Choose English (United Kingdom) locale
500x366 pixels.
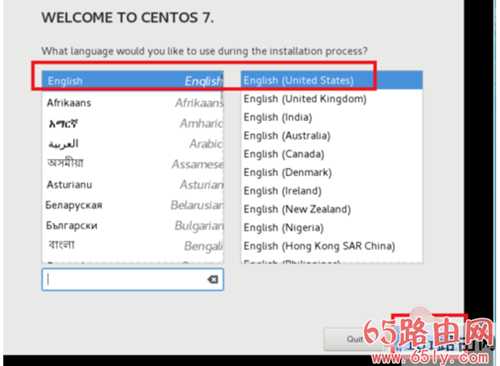coord(332,99)
